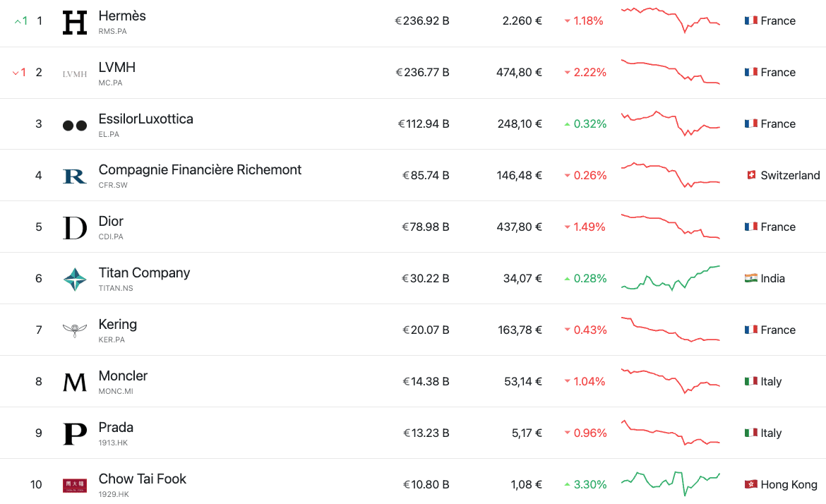Open the Compagnie Financière Richemont link

pos(200,169)
